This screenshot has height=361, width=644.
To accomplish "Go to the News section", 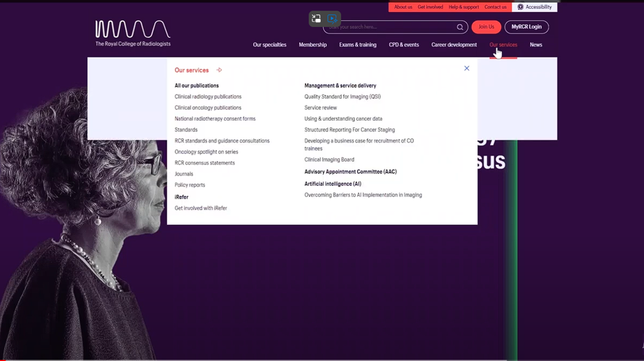I will point(536,45).
